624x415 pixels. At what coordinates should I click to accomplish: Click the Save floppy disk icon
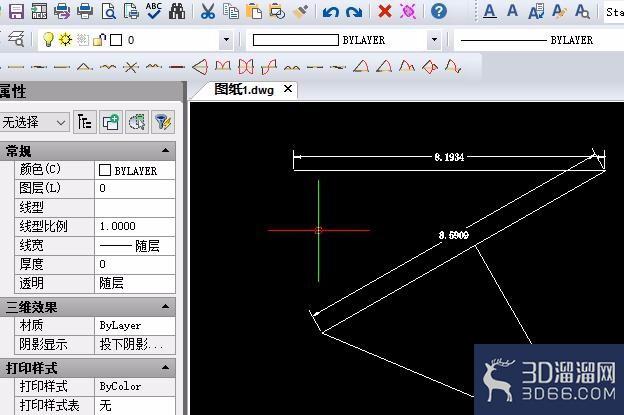point(16,11)
